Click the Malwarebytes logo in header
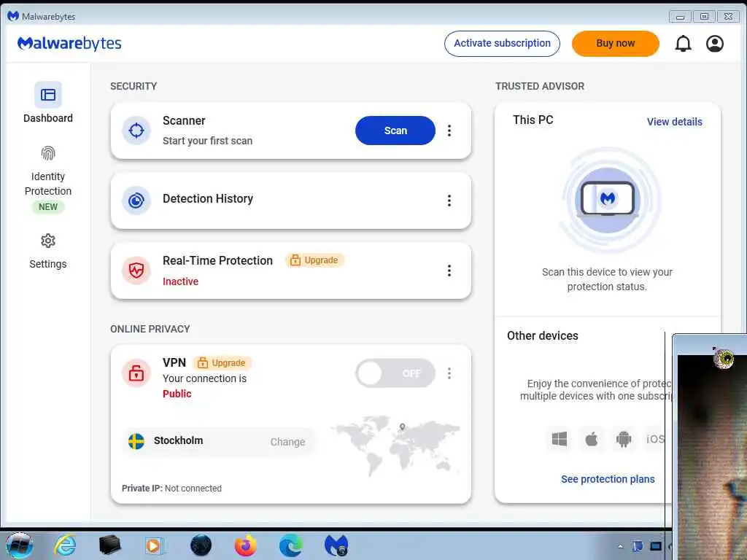Viewport: 747px width, 560px height. tap(69, 43)
